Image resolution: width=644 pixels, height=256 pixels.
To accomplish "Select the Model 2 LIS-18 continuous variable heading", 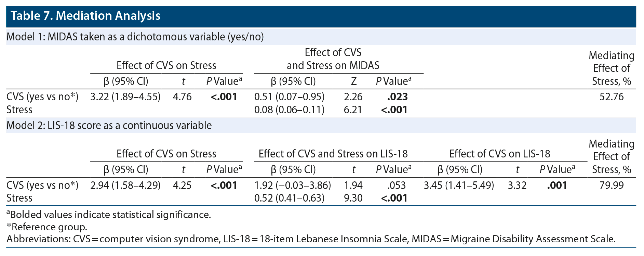I will (109, 125).
